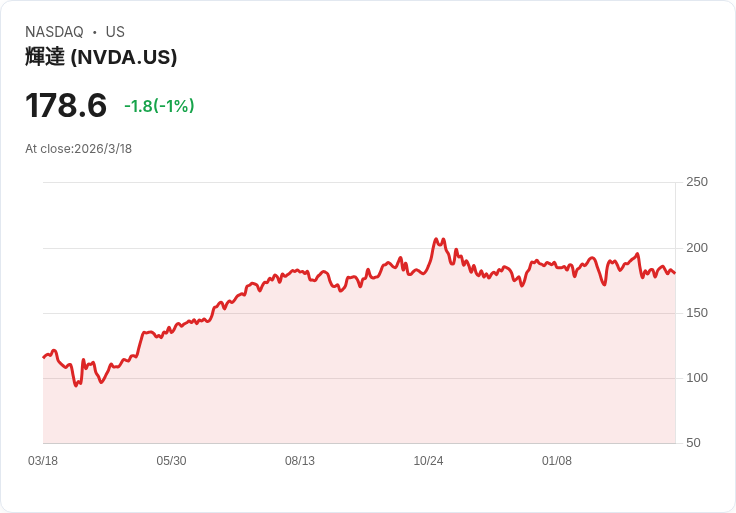Click the green -1.8(-1%) change value
736x513 pixels.
pos(159,106)
